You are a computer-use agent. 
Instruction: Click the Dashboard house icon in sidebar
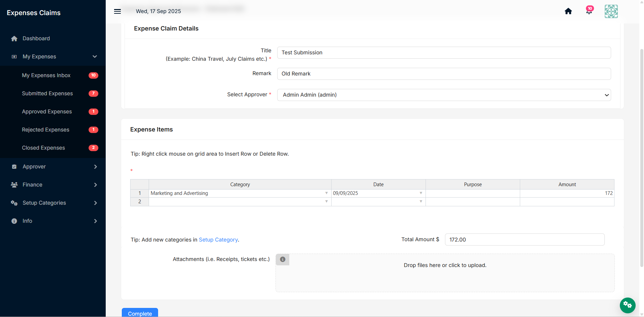(14, 39)
